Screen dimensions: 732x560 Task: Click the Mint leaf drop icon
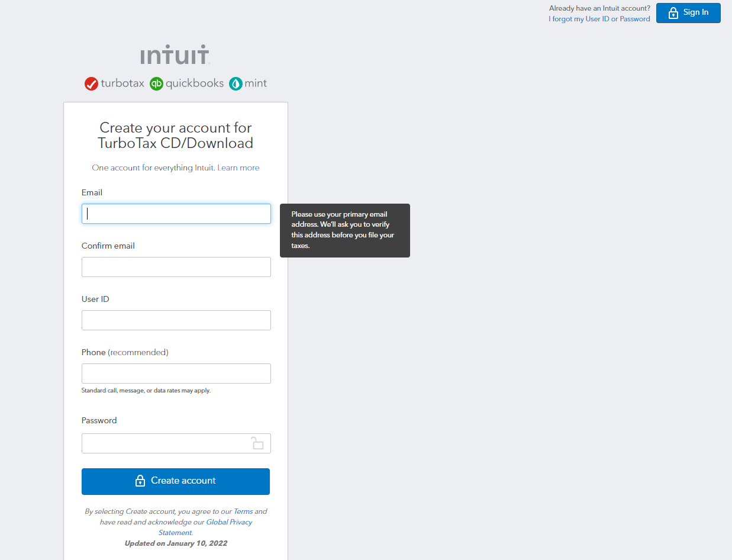click(x=236, y=83)
